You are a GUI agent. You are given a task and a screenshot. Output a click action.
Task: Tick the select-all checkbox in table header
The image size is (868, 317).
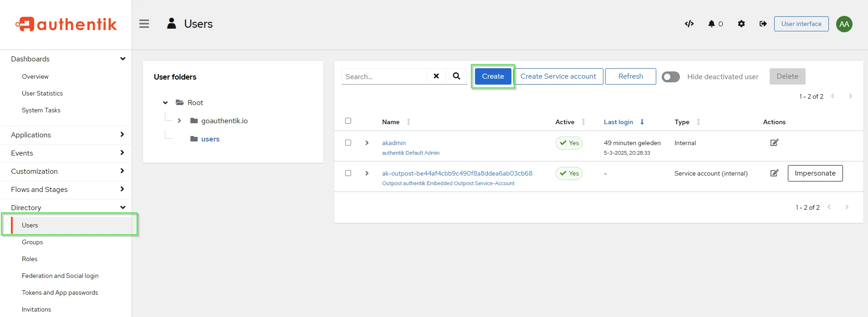click(348, 121)
